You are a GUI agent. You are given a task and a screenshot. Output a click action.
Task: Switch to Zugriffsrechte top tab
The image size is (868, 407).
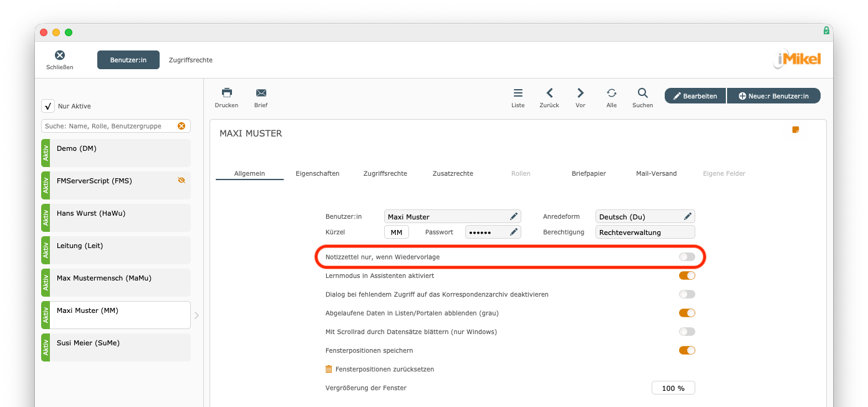[x=191, y=60]
